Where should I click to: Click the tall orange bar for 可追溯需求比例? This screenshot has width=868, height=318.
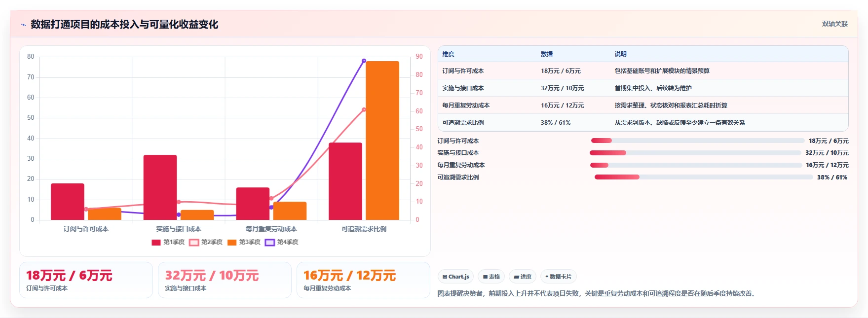tap(382, 141)
